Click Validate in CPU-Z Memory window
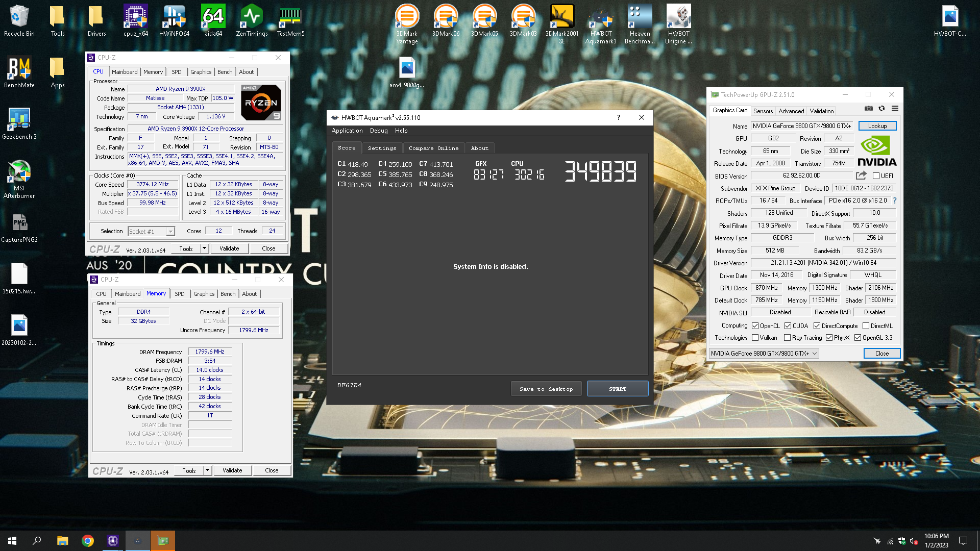Image resolution: width=980 pixels, height=551 pixels. 232,470
